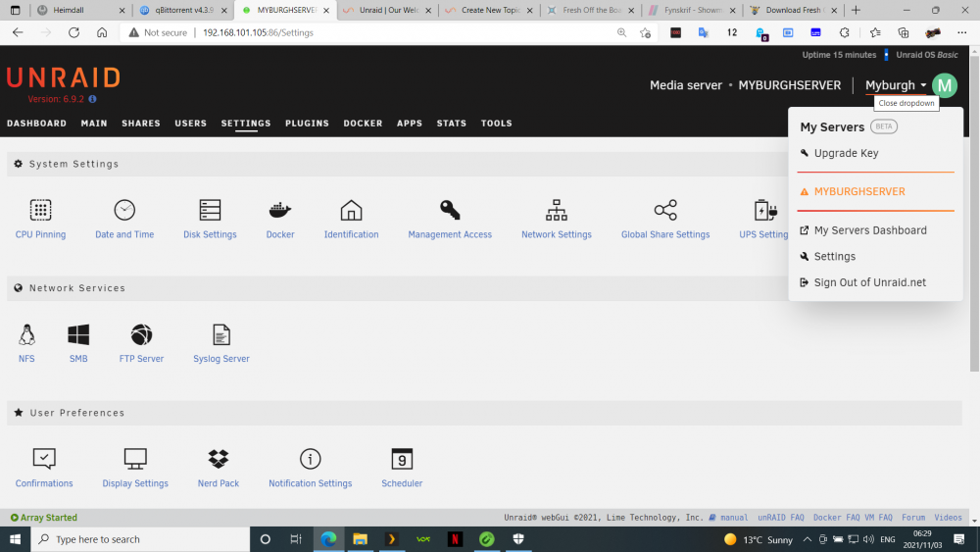Go to the Apps tab
Screen dimensions: 980x552
410,124
